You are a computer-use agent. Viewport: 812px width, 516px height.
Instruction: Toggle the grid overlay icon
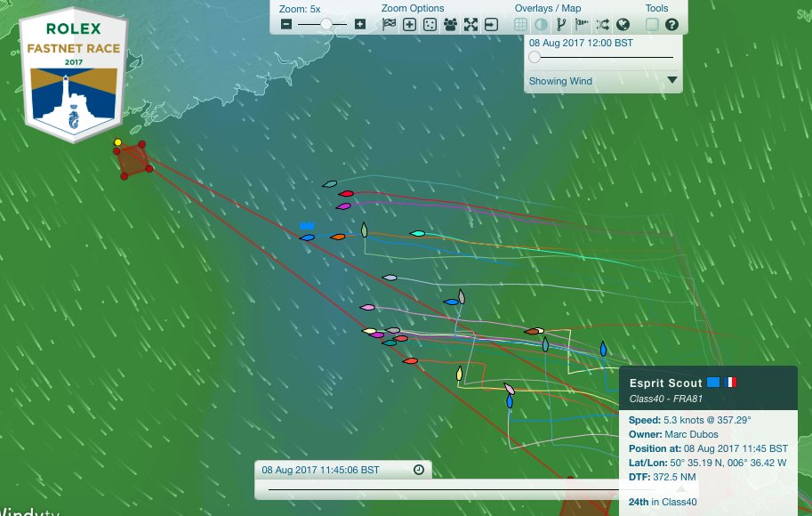[x=520, y=24]
